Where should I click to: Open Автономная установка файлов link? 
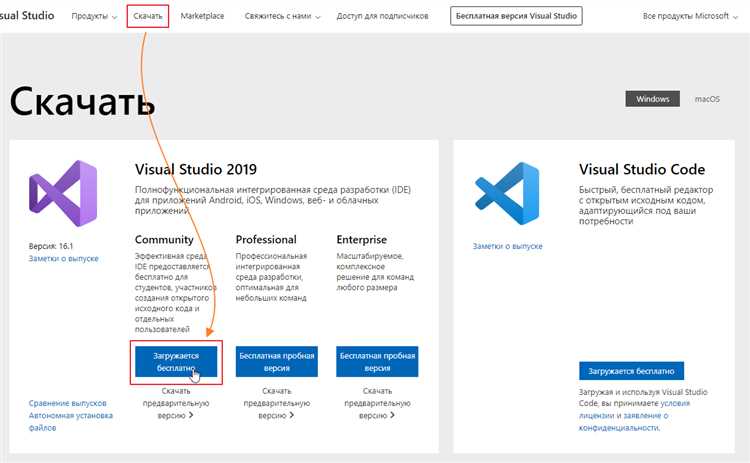point(71,421)
